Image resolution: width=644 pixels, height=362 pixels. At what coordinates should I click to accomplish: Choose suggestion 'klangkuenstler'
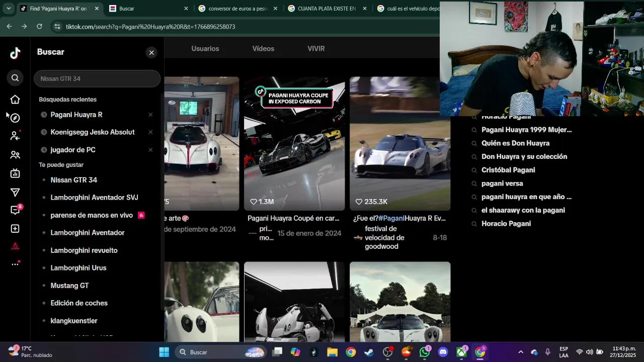click(x=74, y=321)
